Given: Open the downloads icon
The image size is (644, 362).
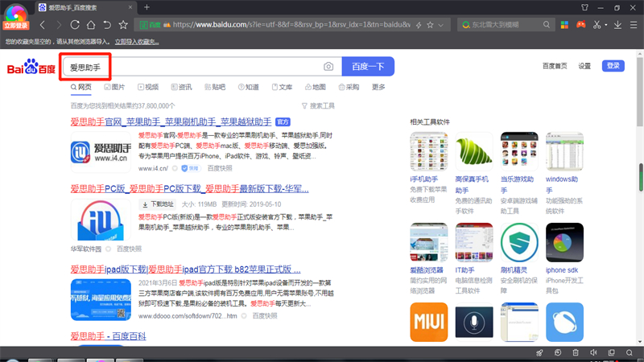Looking at the screenshot, I should coord(617,25).
